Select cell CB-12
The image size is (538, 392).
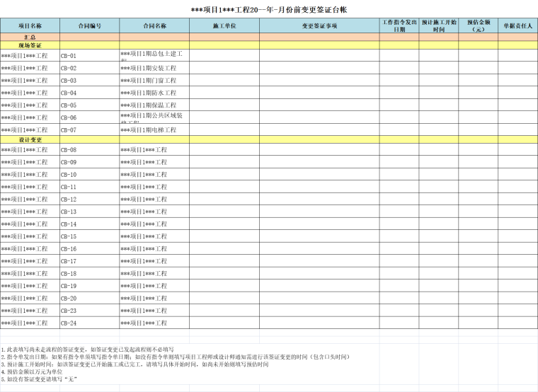(90, 199)
